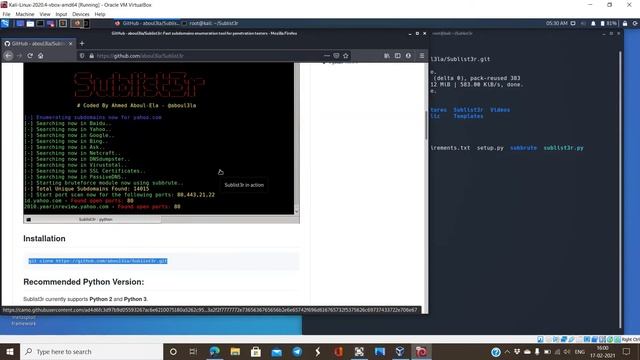Open Microsoft Edge from the taskbar
This screenshot has height=360, width=640.
(x=214, y=351)
